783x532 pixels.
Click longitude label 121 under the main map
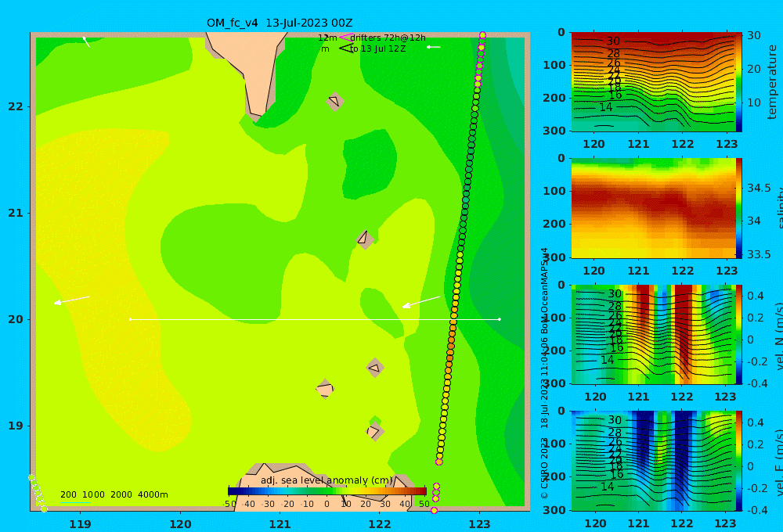(280, 524)
